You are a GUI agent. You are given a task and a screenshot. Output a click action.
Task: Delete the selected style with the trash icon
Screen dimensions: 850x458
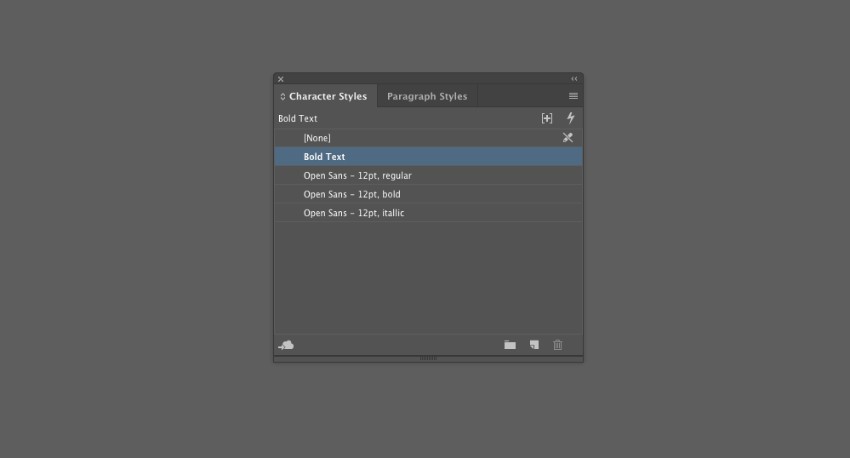(x=557, y=345)
